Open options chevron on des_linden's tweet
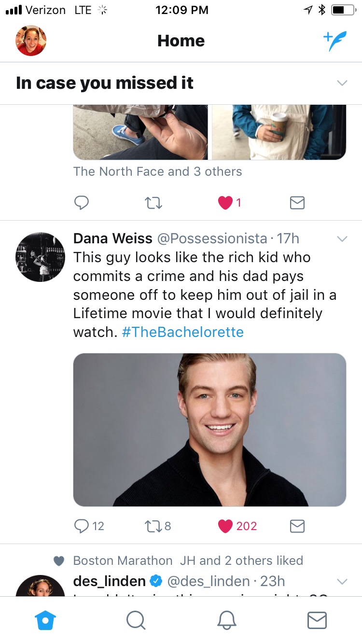Screen dimensions: 362x644 click(342, 581)
